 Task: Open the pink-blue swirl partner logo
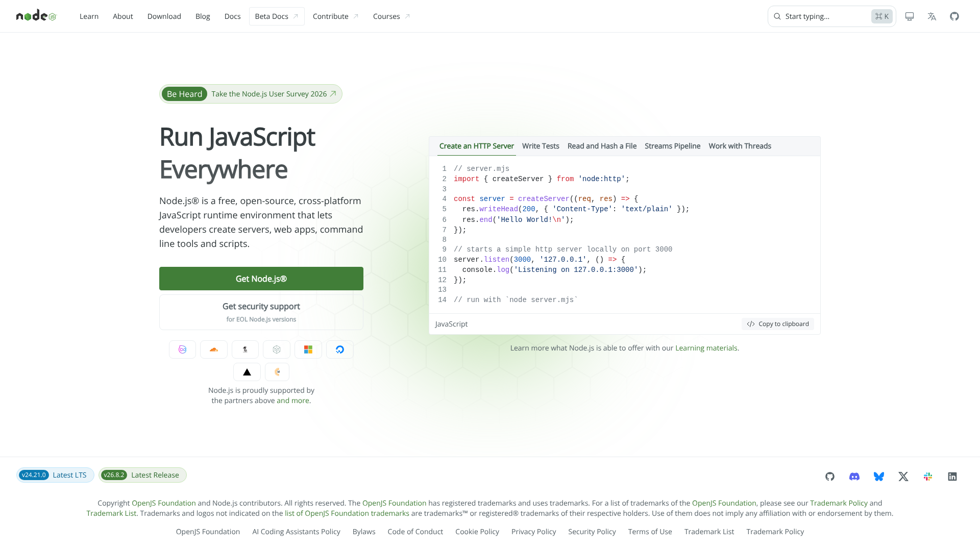182,349
